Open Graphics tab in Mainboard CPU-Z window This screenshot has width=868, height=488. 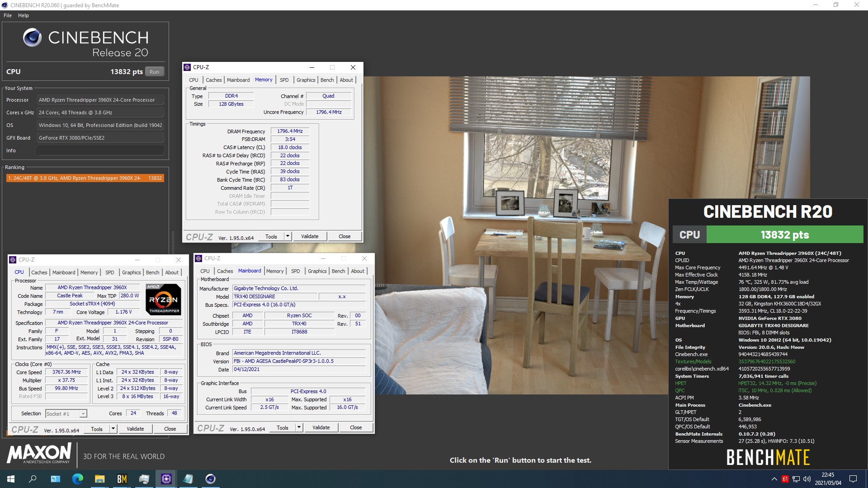[317, 271]
